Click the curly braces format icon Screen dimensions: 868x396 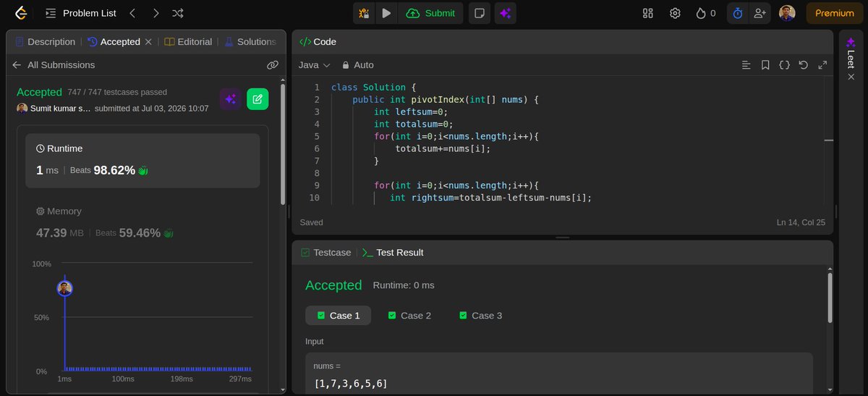click(x=784, y=65)
